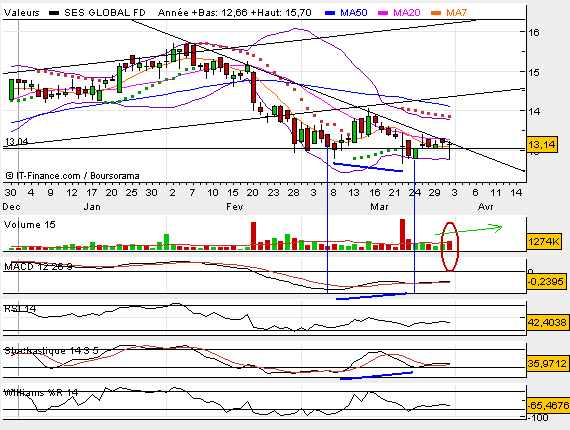570x430 pixels.
Task: Click the orange MA7 legend swatch
Action: coord(436,13)
